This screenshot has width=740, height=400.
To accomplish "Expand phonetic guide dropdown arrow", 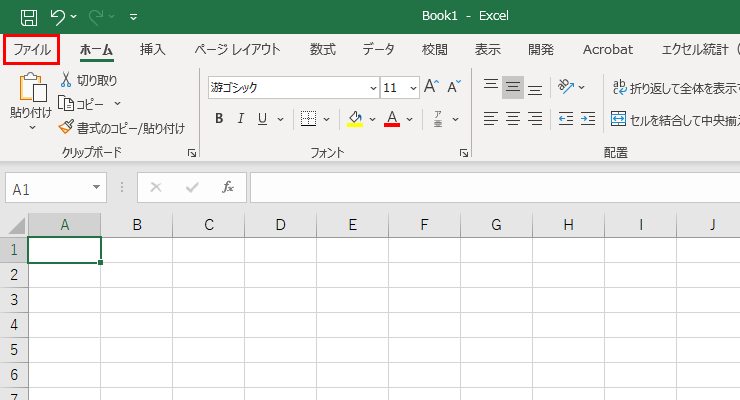I will [455, 119].
